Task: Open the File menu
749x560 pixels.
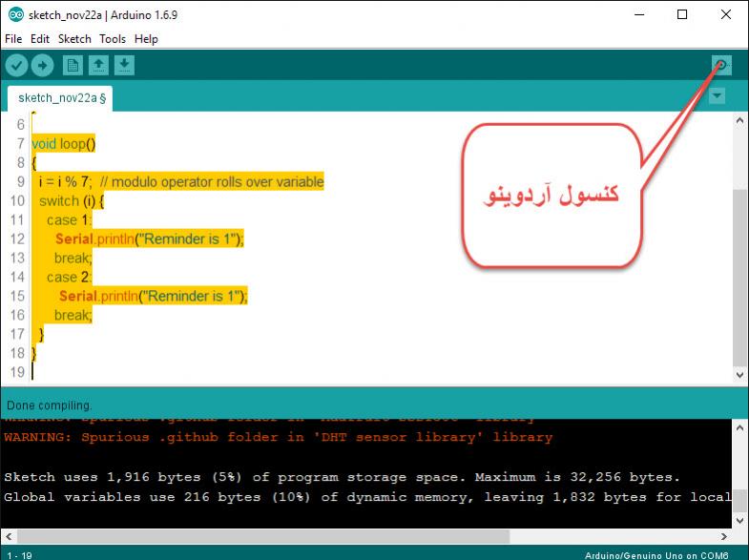Action: [x=13, y=39]
